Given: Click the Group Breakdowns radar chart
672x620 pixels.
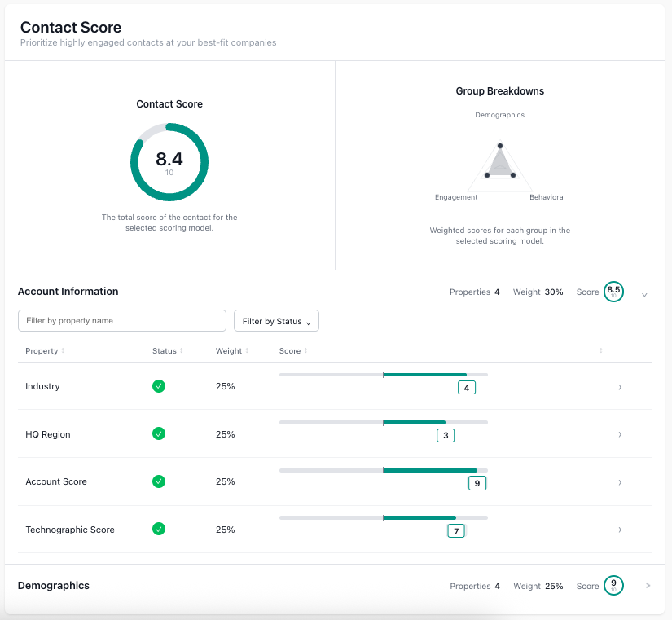Looking at the screenshot, I should click(499, 162).
